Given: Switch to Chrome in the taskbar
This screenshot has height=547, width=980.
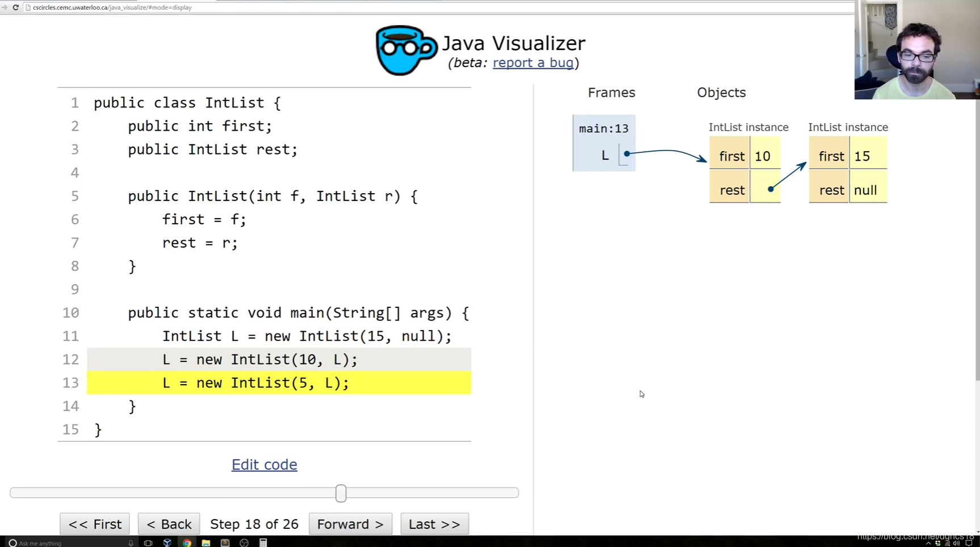Looking at the screenshot, I should click(187, 543).
